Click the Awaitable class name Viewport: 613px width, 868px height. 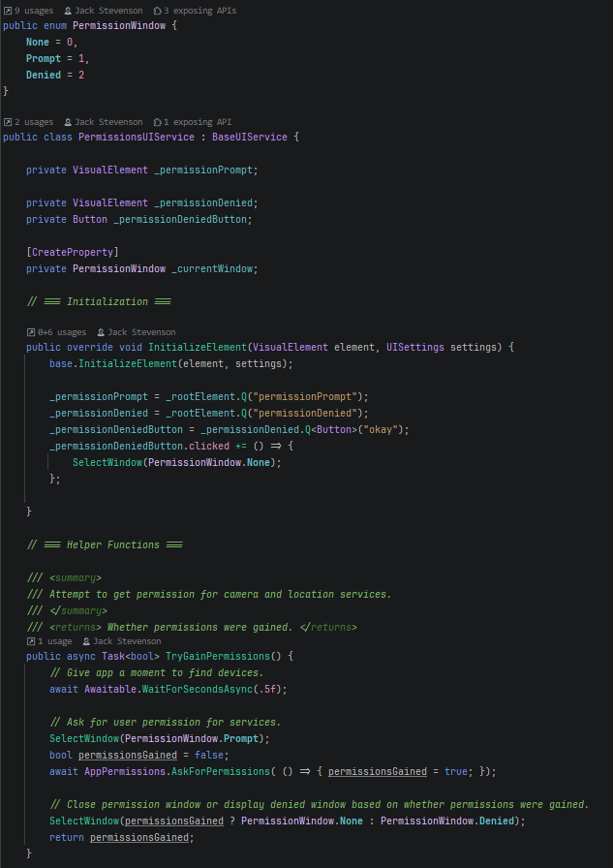[x=110, y=689]
